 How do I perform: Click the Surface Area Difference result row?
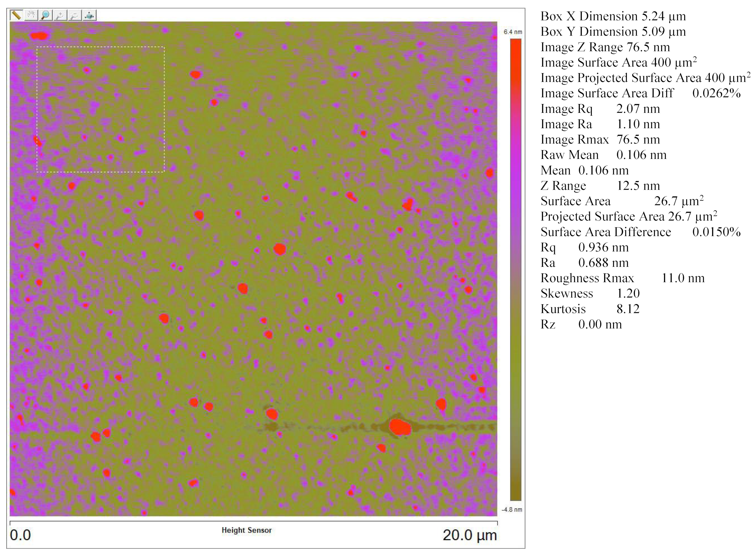tap(640, 232)
